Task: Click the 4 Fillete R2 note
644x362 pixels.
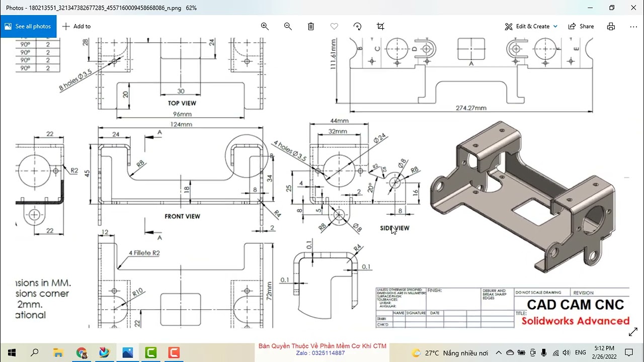Action: pos(144,253)
